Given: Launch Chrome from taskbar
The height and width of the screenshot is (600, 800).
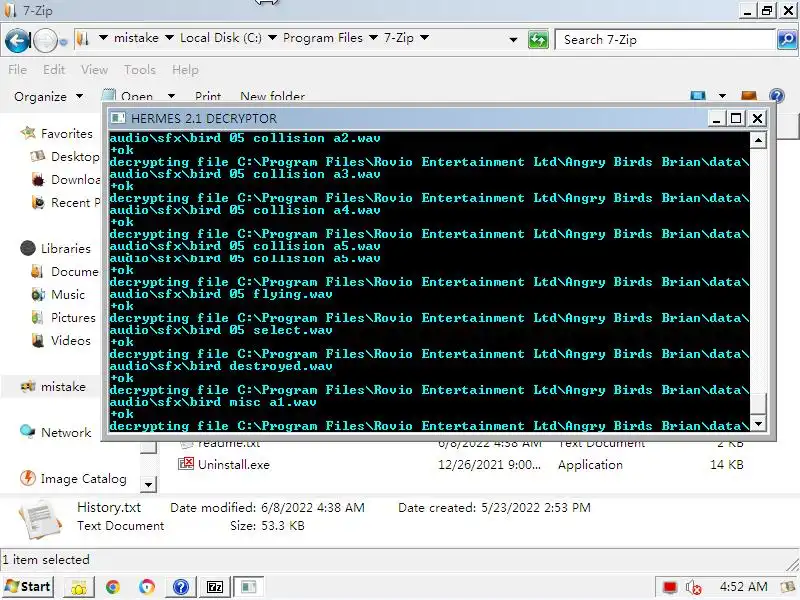Looking at the screenshot, I should click(x=113, y=587).
